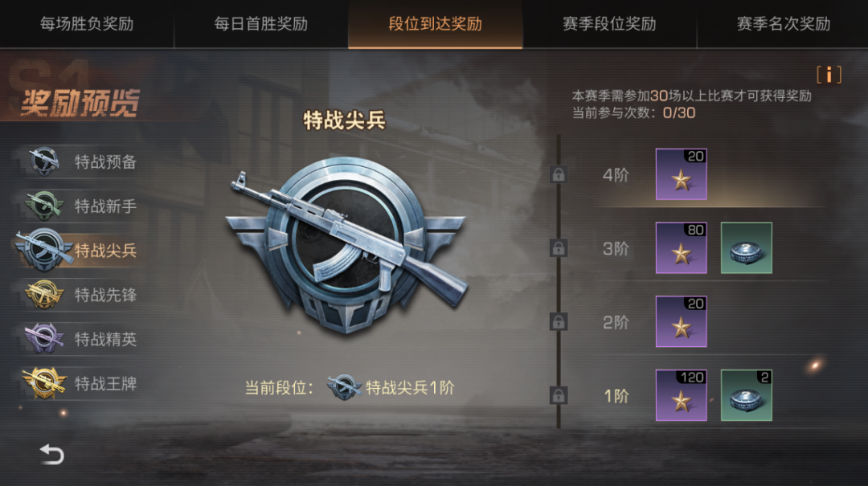Tap the 3阶 star reward with 80
Screen dimensions: 868x486
pyautogui.click(x=681, y=248)
